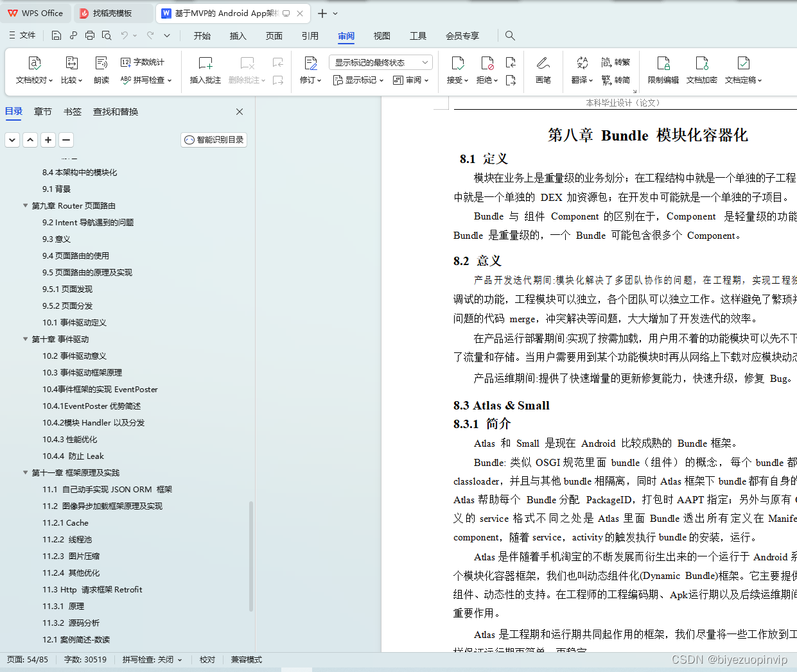Viewport: 797px width, 672px height.
Task: Jump to 9.5.2 页面分发 heading
Action: click(67, 306)
